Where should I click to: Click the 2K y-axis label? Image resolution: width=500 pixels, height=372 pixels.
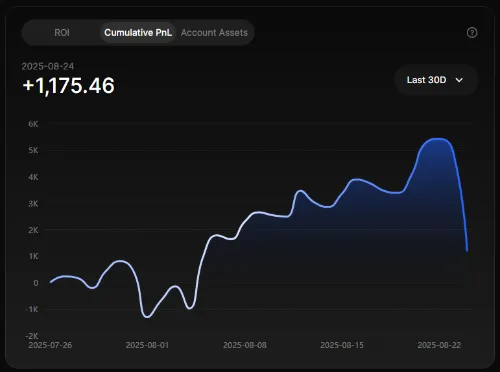33,230
